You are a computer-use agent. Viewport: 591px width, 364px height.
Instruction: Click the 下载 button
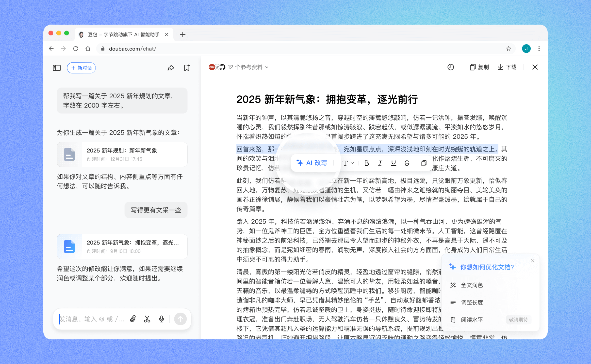507,67
